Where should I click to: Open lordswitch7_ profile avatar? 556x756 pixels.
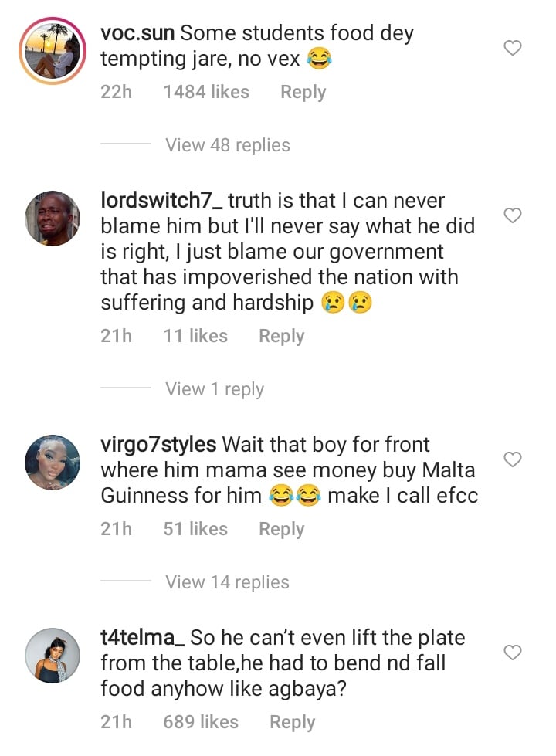(x=53, y=219)
